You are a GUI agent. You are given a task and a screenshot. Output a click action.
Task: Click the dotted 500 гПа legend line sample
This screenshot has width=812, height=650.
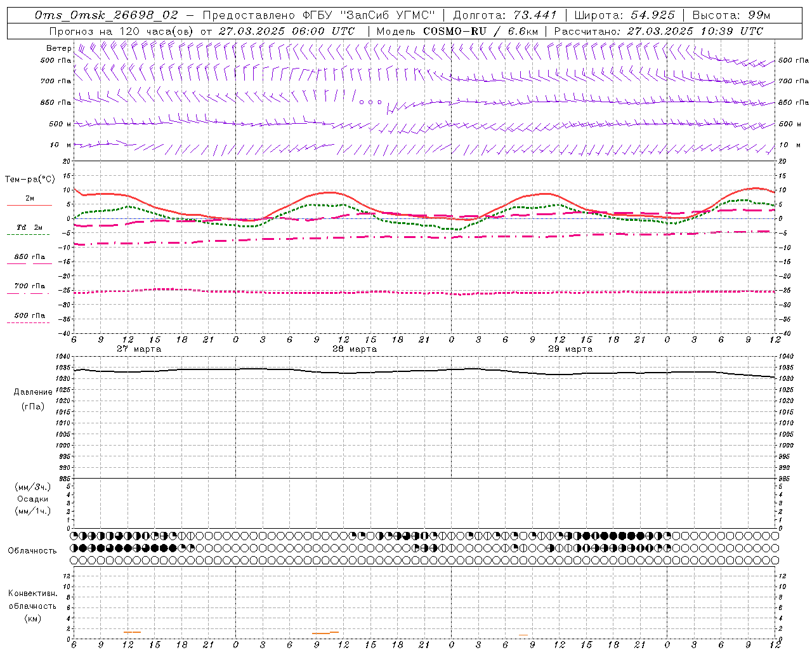click(29, 322)
